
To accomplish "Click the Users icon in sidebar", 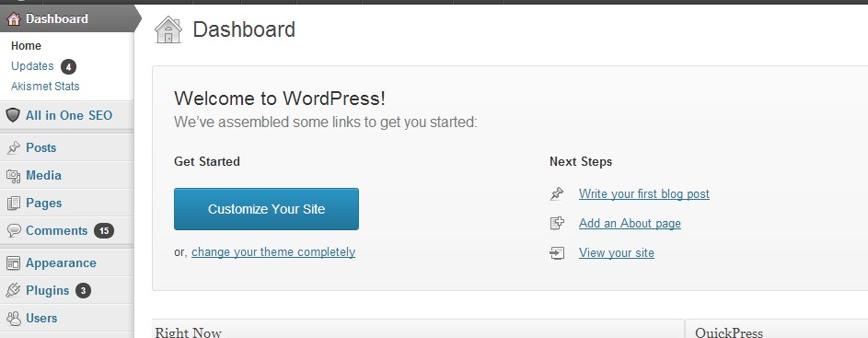I will coord(13,318).
